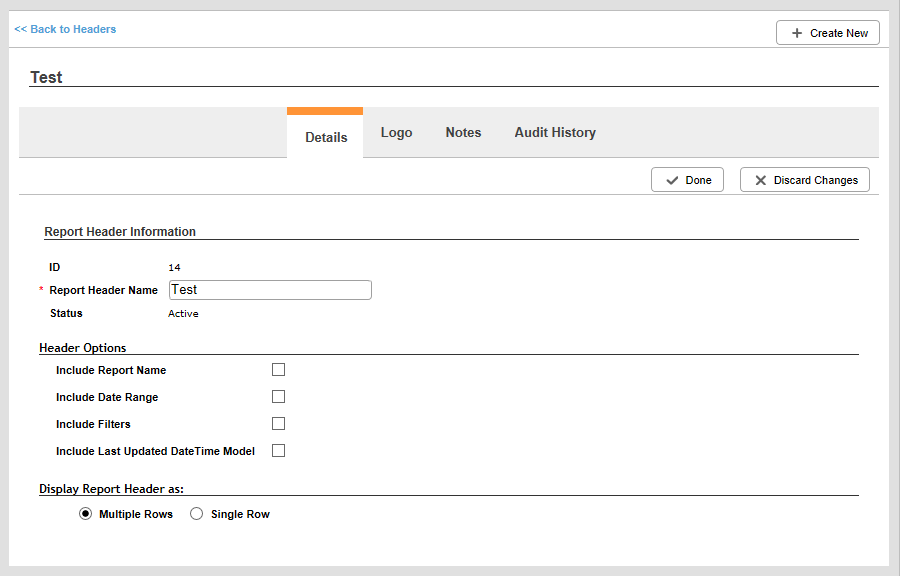
Task: Enable the Include Report Name checkbox
Action: coord(278,369)
